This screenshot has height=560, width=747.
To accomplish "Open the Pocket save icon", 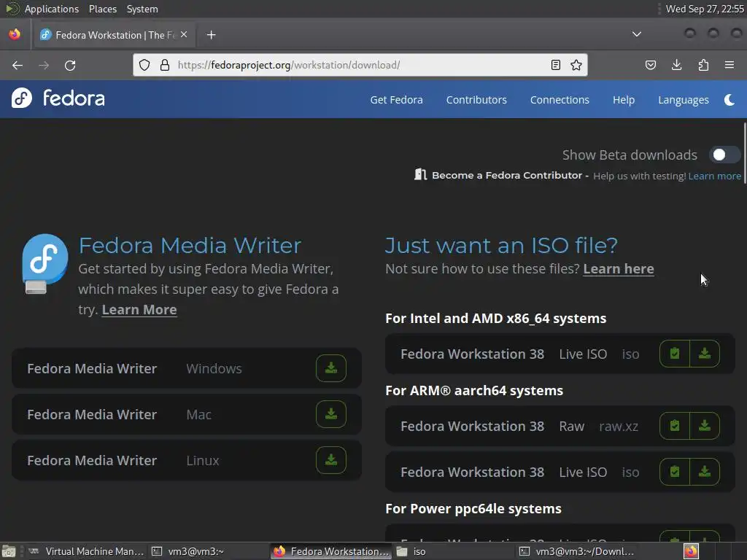I will [x=650, y=65].
